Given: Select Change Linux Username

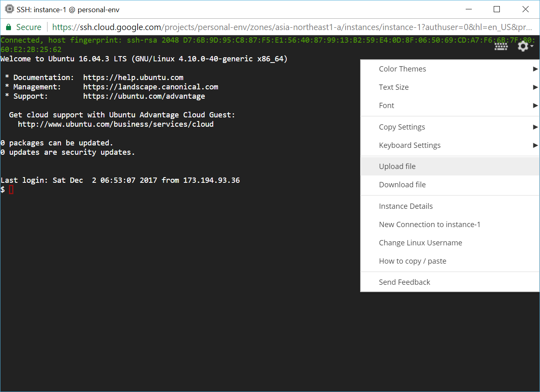Looking at the screenshot, I should tap(450, 243).
